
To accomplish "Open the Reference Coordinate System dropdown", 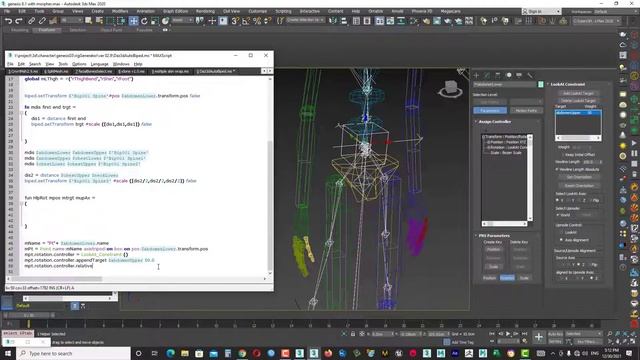I will (x=182, y=20).
